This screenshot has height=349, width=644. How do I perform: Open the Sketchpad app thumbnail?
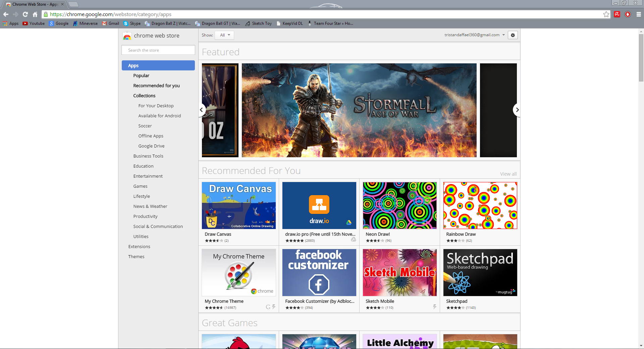point(480,273)
